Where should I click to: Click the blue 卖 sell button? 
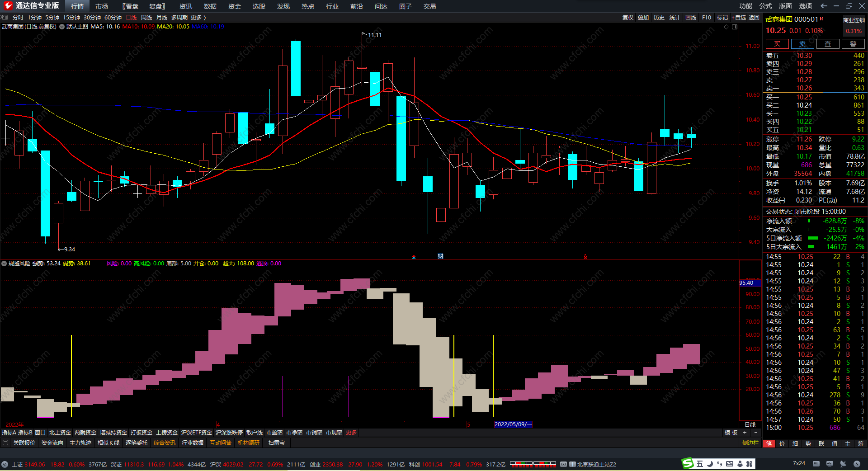[x=802, y=44]
